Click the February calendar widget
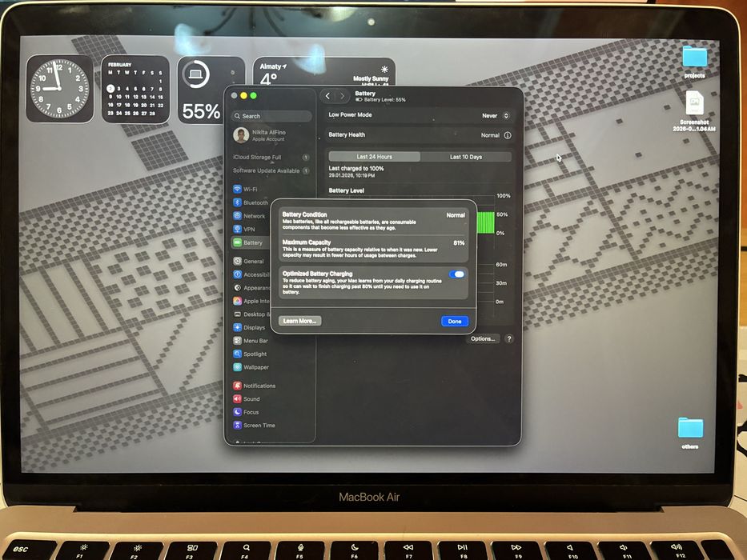 (x=135, y=89)
